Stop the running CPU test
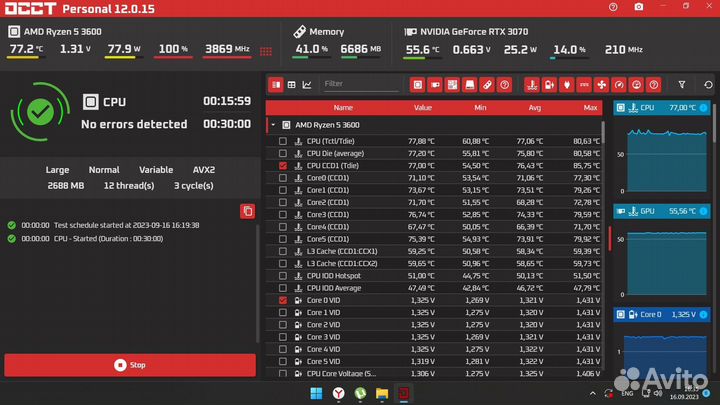This screenshot has width=720, height=405. (x=130, y=365)
